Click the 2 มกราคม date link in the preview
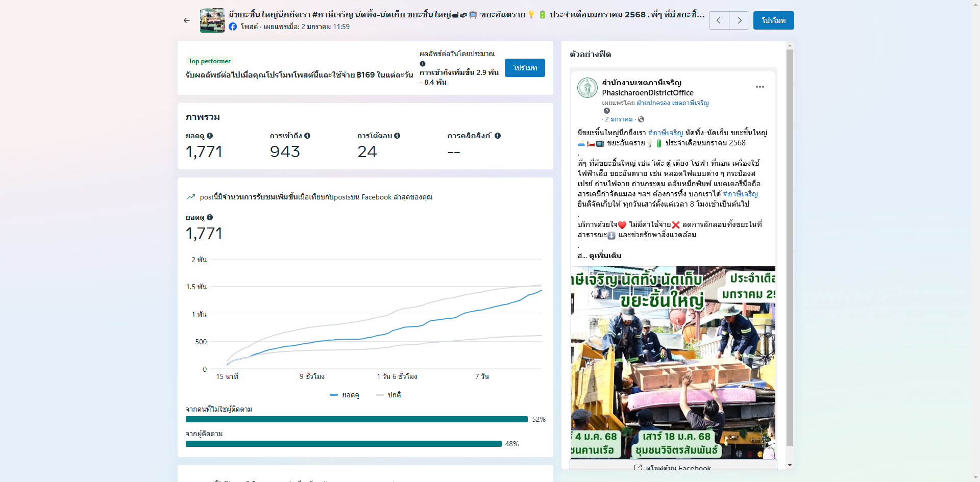This screenshot has height=482, width=980. pyautogui.click(x=619, y=119)
